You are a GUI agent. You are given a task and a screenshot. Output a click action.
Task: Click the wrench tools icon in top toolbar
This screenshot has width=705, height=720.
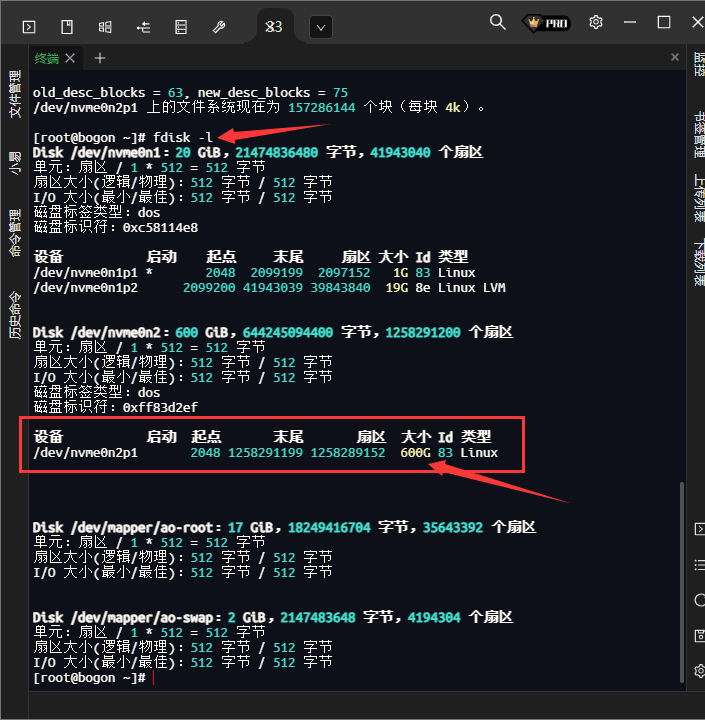click(219, 27)
